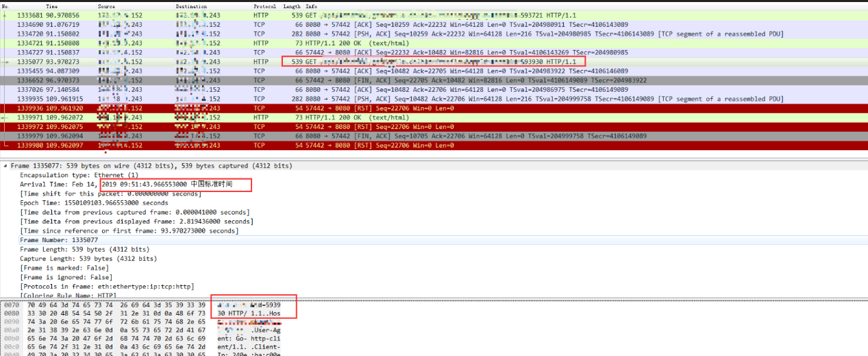Click hex dump row at offset 0070
868x356 pixels.
pyautogui.click(x=142, y=304)
